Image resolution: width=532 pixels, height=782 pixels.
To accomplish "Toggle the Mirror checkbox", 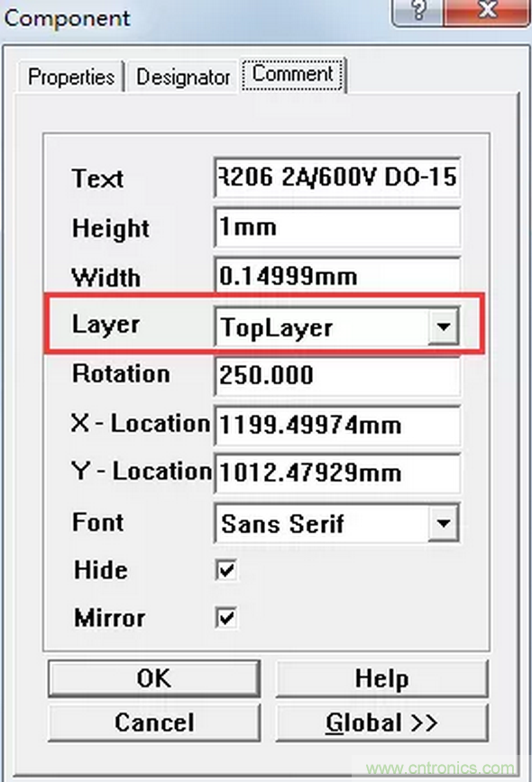I will click(x=226, y=618).
